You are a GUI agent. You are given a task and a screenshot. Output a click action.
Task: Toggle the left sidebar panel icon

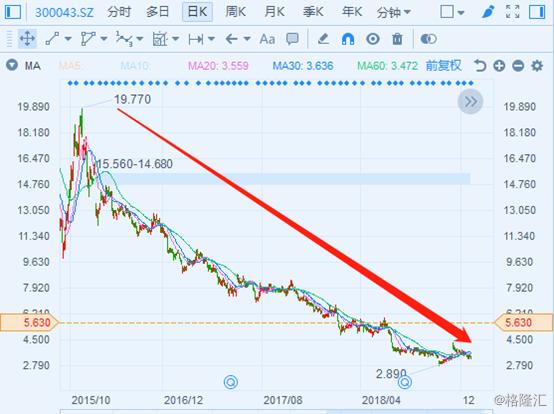pos(13,12)
